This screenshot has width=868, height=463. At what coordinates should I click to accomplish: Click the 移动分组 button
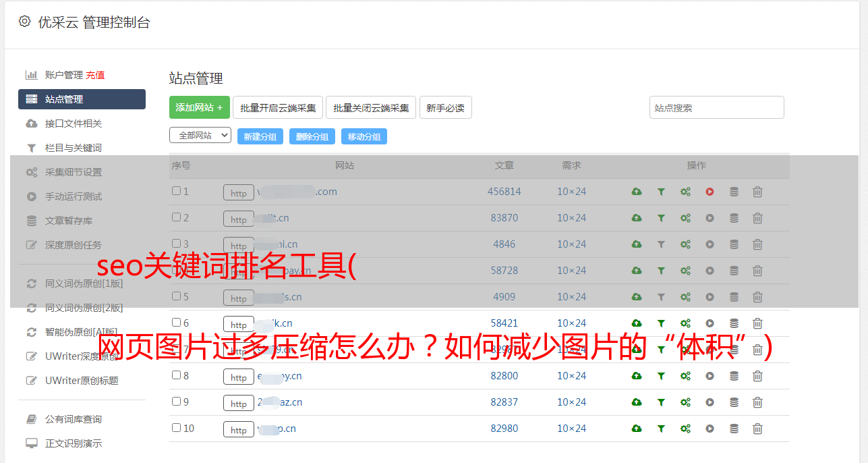pyautogui.click(x=364, y=136)
